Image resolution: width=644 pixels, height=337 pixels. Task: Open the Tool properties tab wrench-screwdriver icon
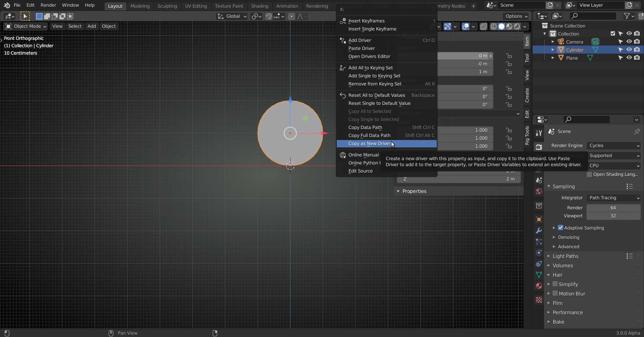pos(539,133)
